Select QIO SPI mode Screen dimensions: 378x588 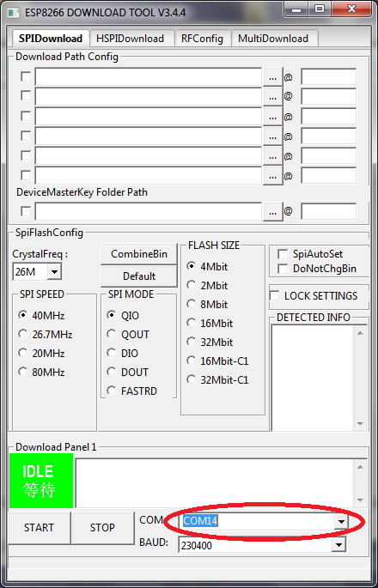[x=112, y=315]
